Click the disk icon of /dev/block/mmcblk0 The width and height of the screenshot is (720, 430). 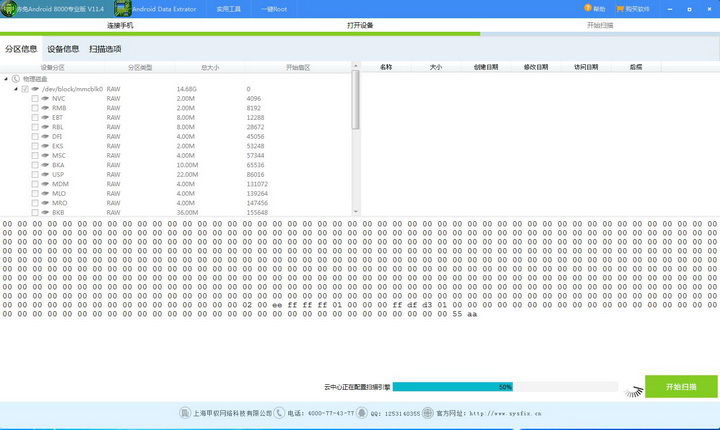pyautogui.click(x=35, y=89)
